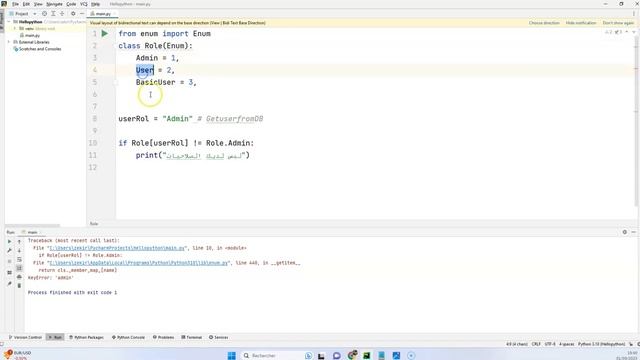Click Python interpreter in status bar
The width and height of the screenshot is (640, 360).
point(602,344)
